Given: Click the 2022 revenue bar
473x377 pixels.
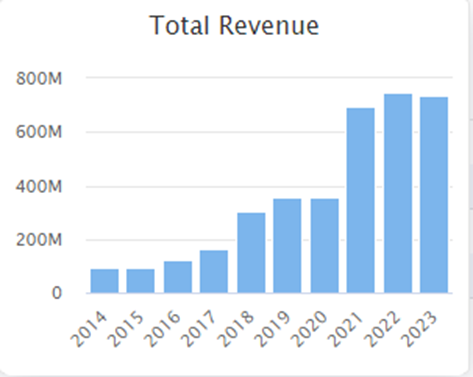Looking at the screenshot, I should 398,193.
